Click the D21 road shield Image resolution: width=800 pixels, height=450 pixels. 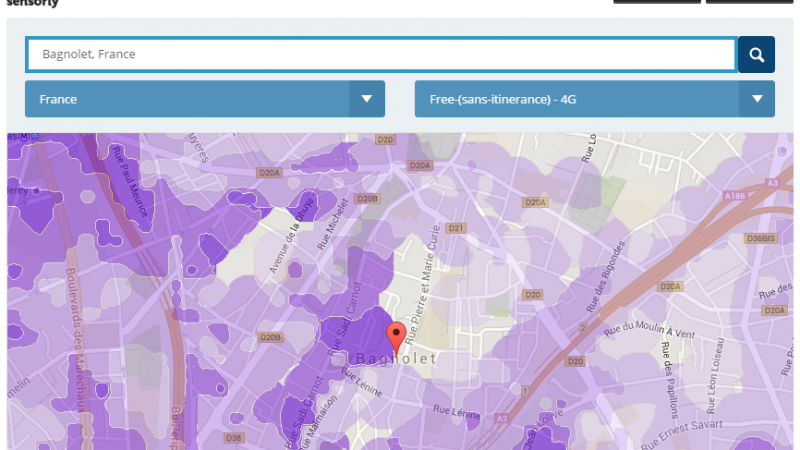click(456, 228)
